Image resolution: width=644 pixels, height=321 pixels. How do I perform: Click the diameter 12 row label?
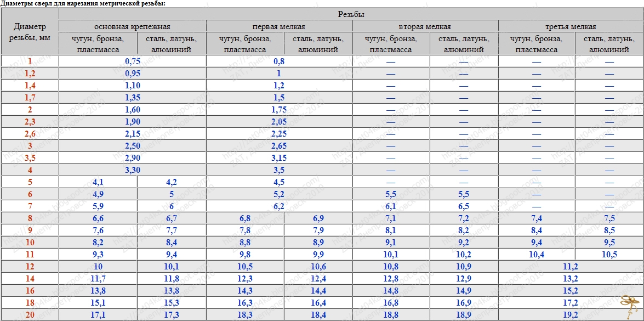point(30,266)
